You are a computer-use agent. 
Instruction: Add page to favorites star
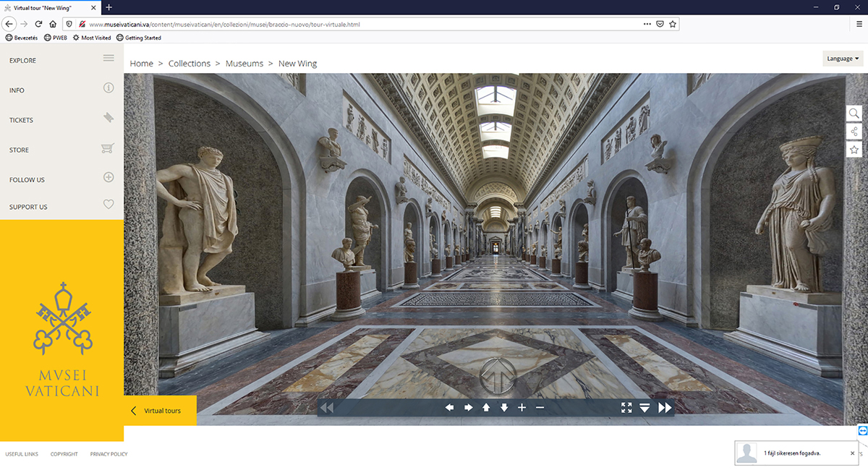pyautogui.click(x=854, y=150)
